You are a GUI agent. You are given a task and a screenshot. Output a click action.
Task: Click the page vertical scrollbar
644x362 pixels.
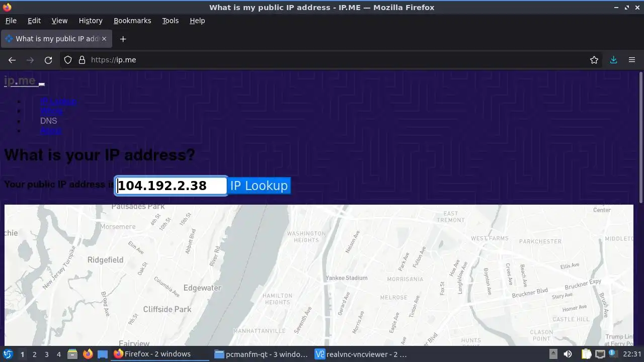click(640, 138)
